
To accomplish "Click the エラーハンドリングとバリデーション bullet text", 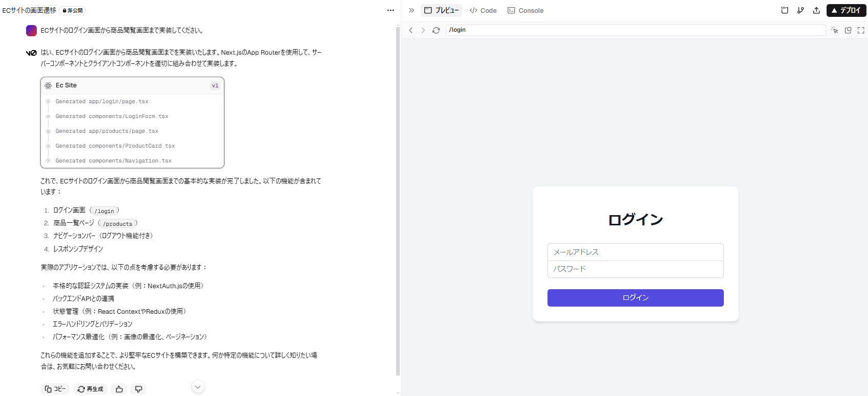I will point(93,324).
